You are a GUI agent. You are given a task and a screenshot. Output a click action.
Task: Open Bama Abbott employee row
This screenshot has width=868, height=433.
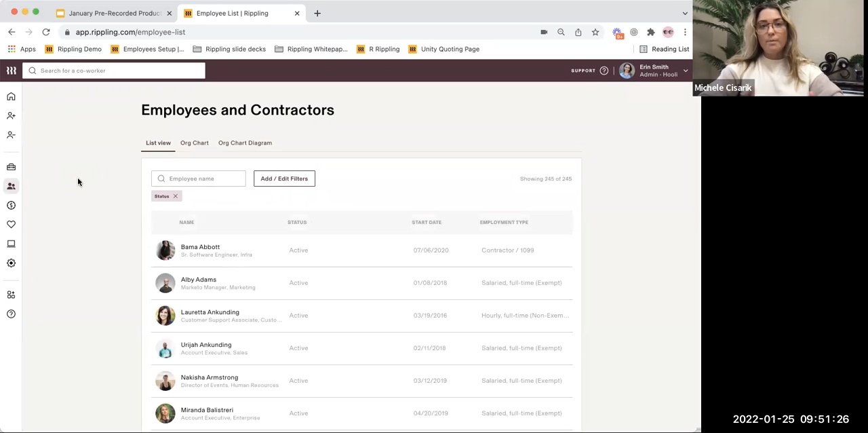(362, 250)
